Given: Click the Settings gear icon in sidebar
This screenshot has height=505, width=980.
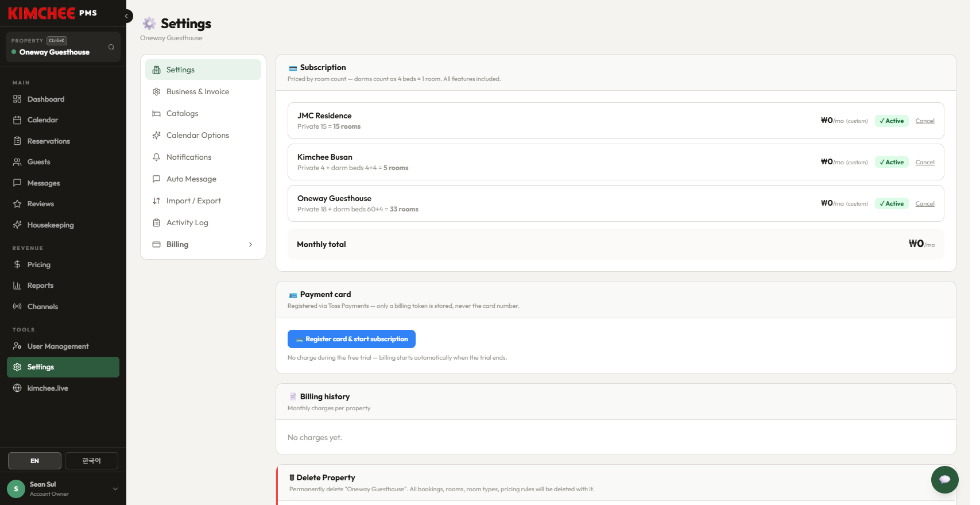Looking at the screenshot, I should (17, 367).
